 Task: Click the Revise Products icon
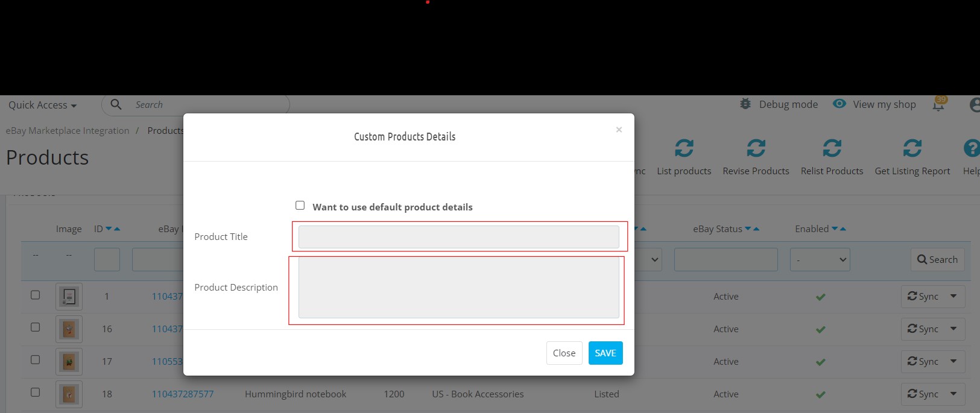pos(756,148)
